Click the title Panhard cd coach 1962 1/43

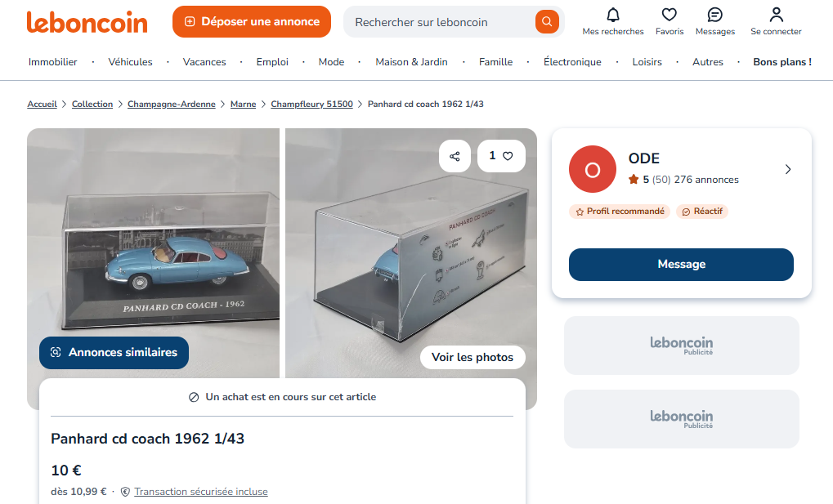[x=148, y=439]
